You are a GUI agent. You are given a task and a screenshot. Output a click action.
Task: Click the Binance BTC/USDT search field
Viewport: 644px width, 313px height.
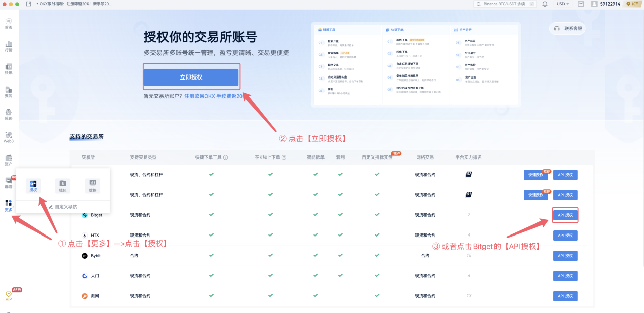[505, 4]
